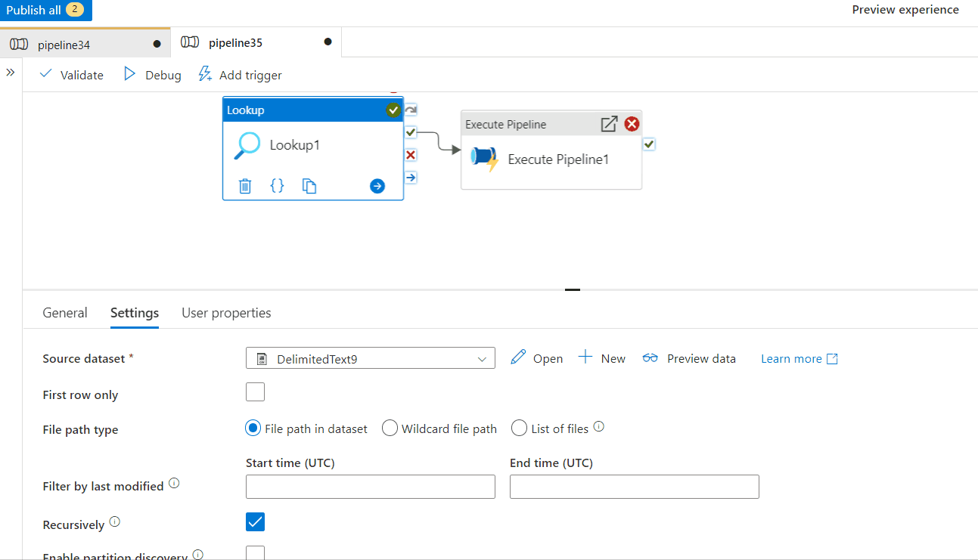Disable the Recursively checkbox
This screenshot has width=978, height=560.
click(x=255, y=521)
